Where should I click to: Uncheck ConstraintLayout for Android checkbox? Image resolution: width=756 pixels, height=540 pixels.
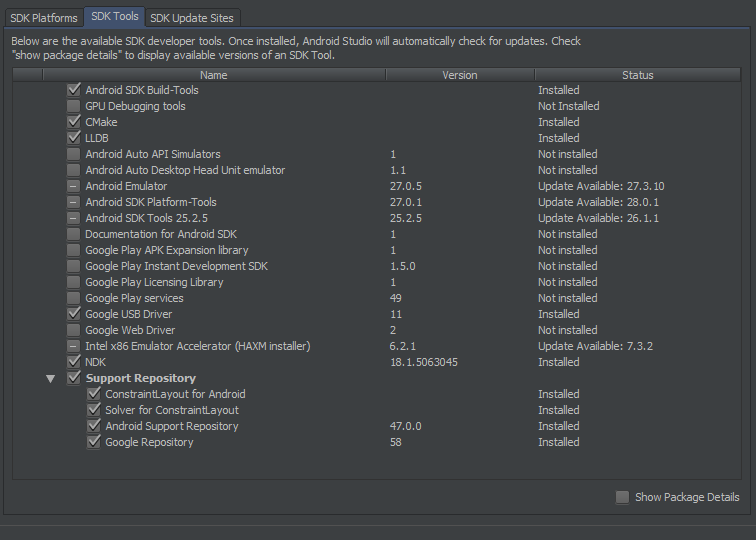tap(94, 394)
